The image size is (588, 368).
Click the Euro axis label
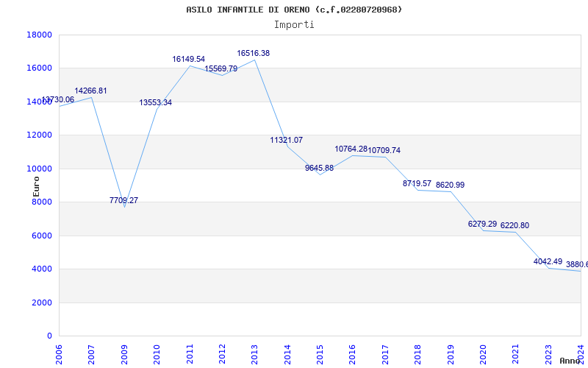36,187
